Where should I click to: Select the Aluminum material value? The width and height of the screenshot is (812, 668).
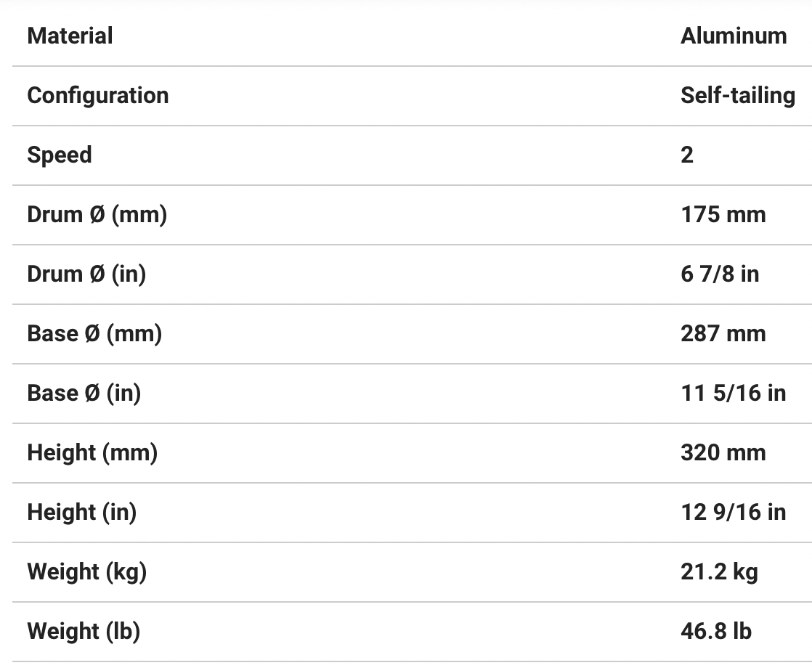click(734, 36)
